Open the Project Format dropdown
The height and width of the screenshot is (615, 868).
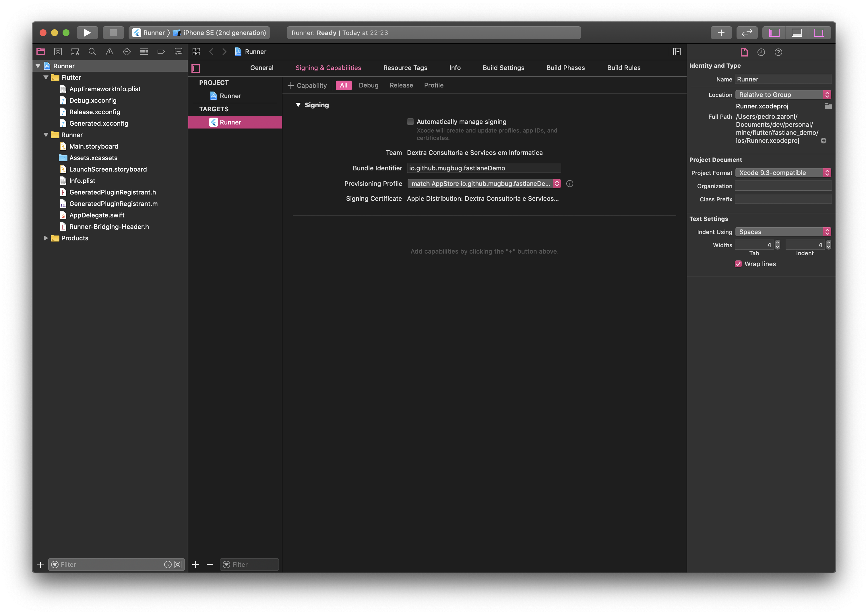(x=783, y=173)
